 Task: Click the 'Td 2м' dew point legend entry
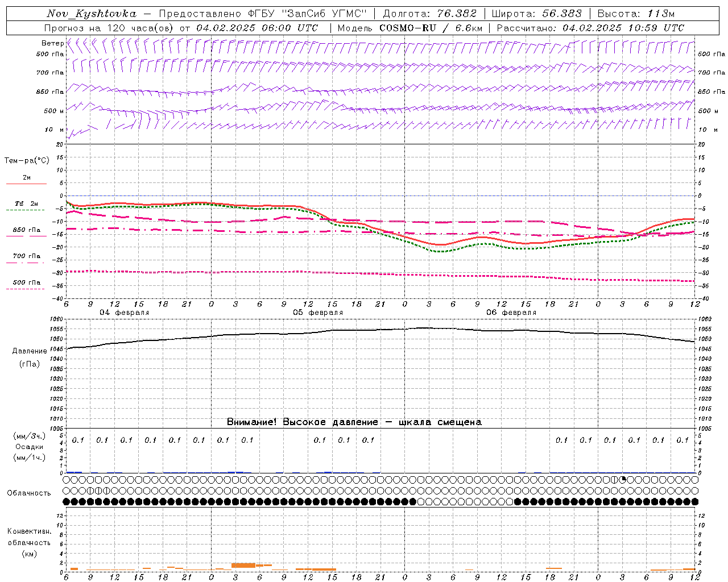[x=26, y=203]
